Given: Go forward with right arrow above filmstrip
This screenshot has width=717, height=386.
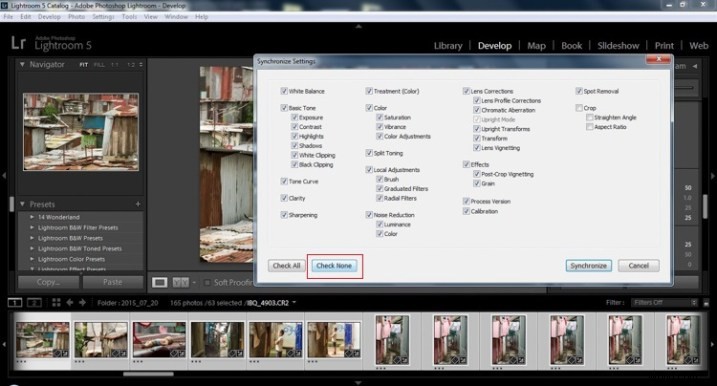Looking at the screenshot, I should coord(82,302).
